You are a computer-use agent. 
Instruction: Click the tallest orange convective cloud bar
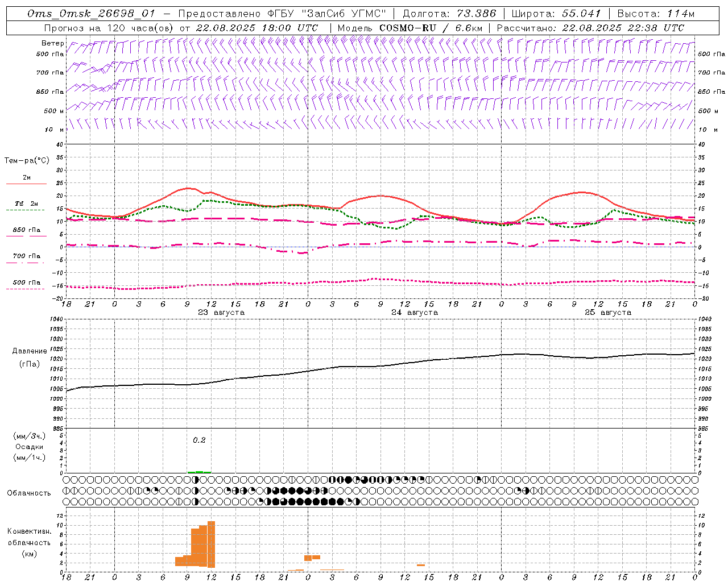(x=211, y=544)
